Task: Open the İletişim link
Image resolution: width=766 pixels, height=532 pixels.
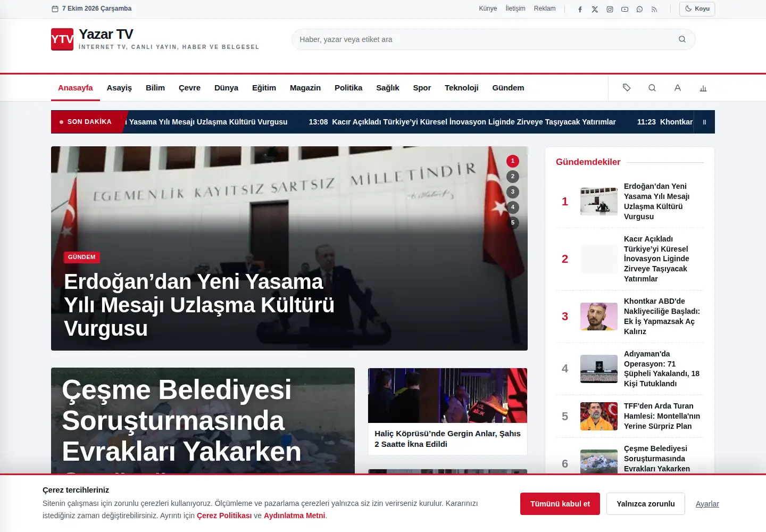Action: [x=515, y=9]
